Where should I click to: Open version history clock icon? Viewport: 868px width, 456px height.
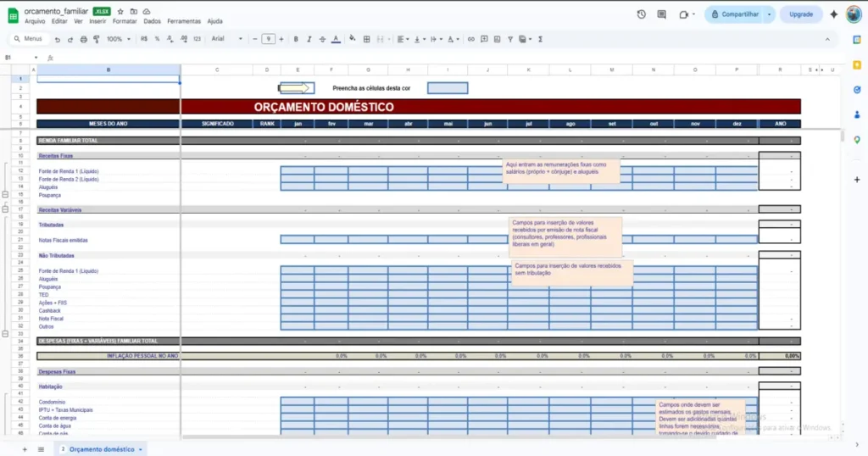coord(641,14)
